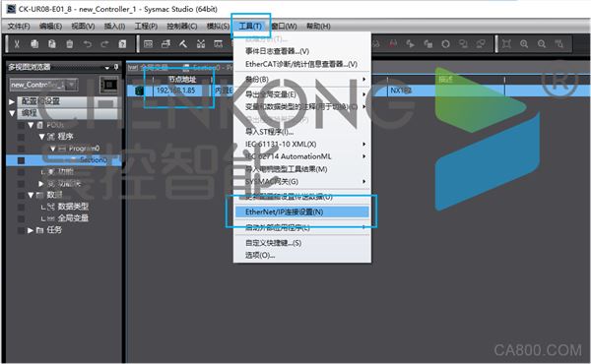Expand the 配置和设置 tree node
591x364 pixels.
[x=12, y=101]
